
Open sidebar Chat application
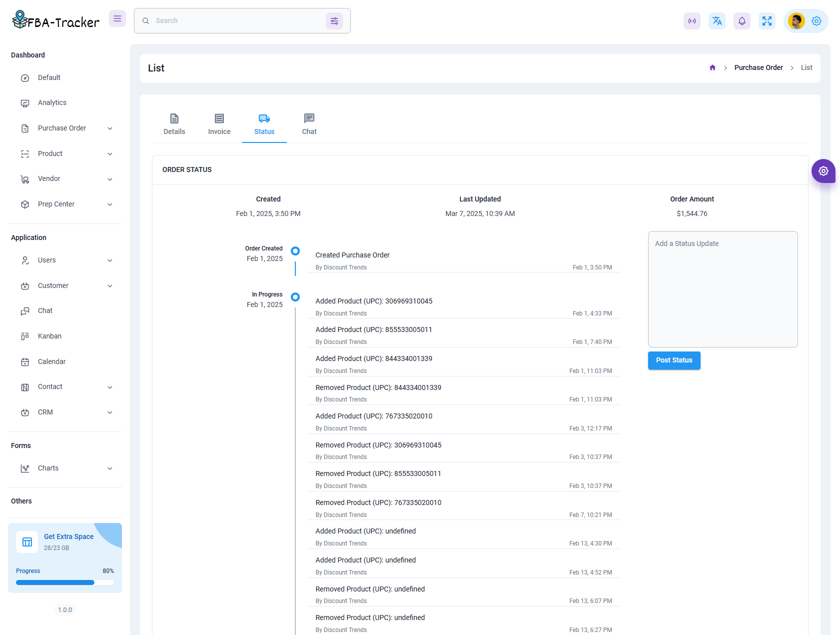click(65, 310)
